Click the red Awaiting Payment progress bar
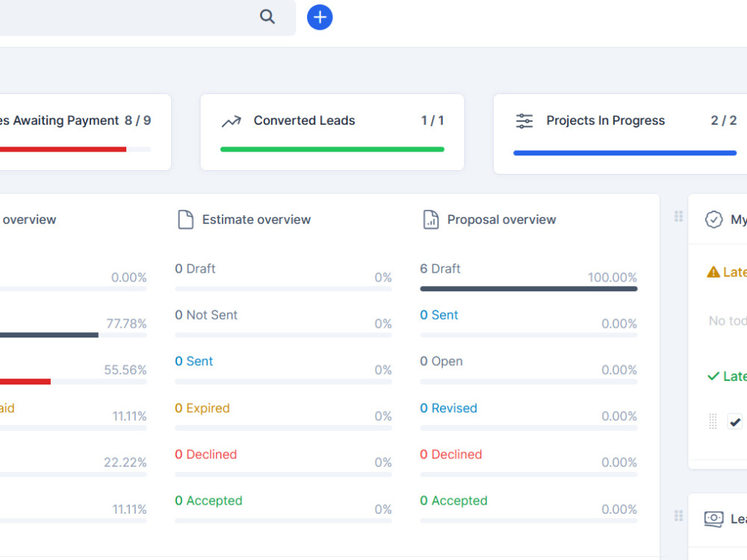Viewport: 747px width, 560px height. point(63,149)
